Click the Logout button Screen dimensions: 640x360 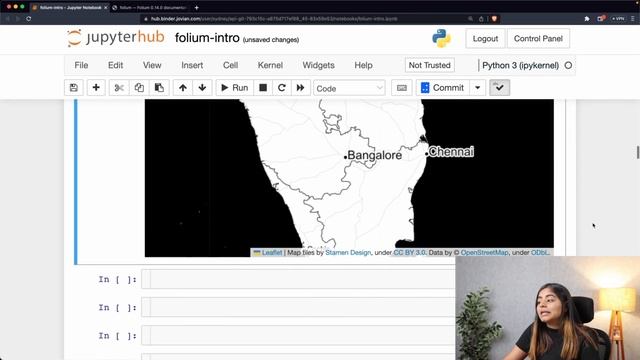point(485,38)
